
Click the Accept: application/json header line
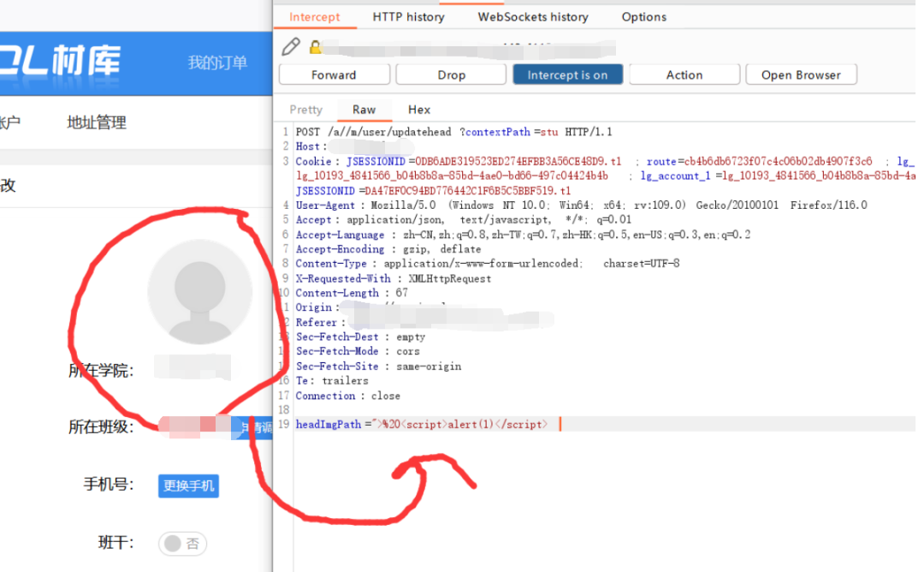coord(463,220)
